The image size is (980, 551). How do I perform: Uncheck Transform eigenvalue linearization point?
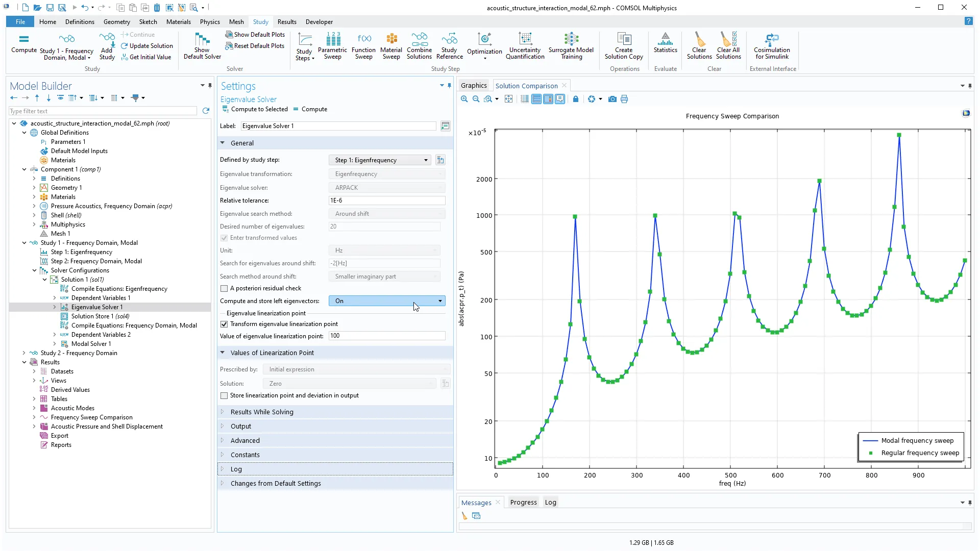224,324
